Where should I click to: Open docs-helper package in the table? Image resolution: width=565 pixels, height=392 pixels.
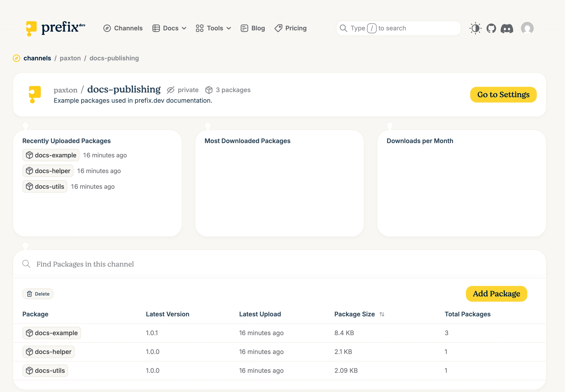point(48,352)
